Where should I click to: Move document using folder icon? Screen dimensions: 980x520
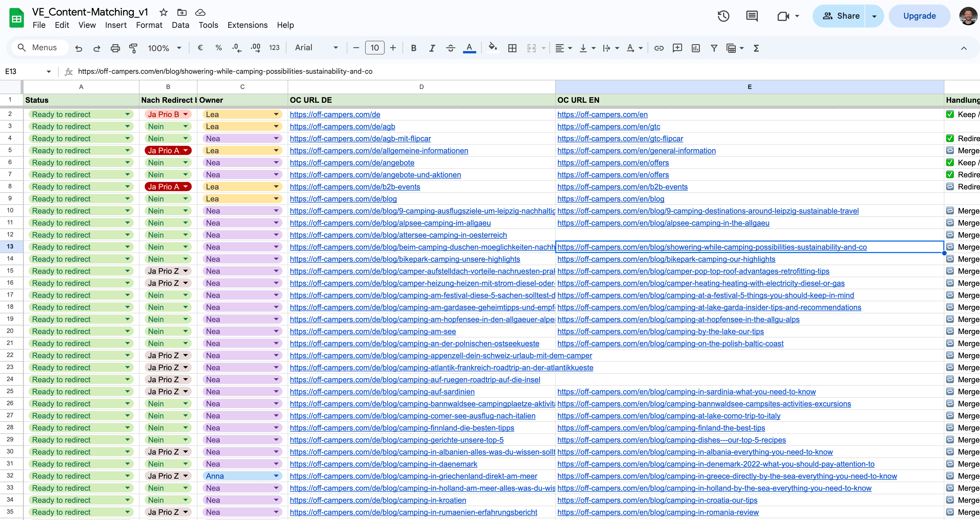[182, 12]
